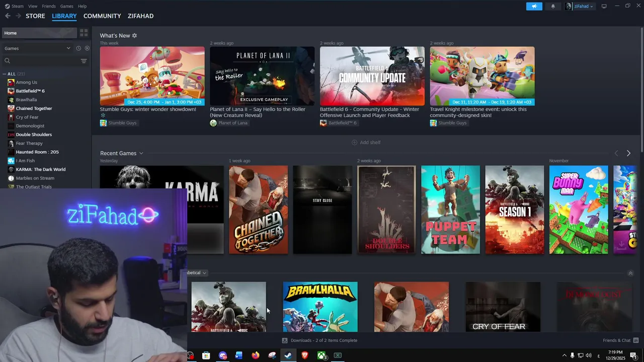Select Marbles on Stream in list
The height and width of the screenshot is (362, 644).
click(x=35, y=178)
